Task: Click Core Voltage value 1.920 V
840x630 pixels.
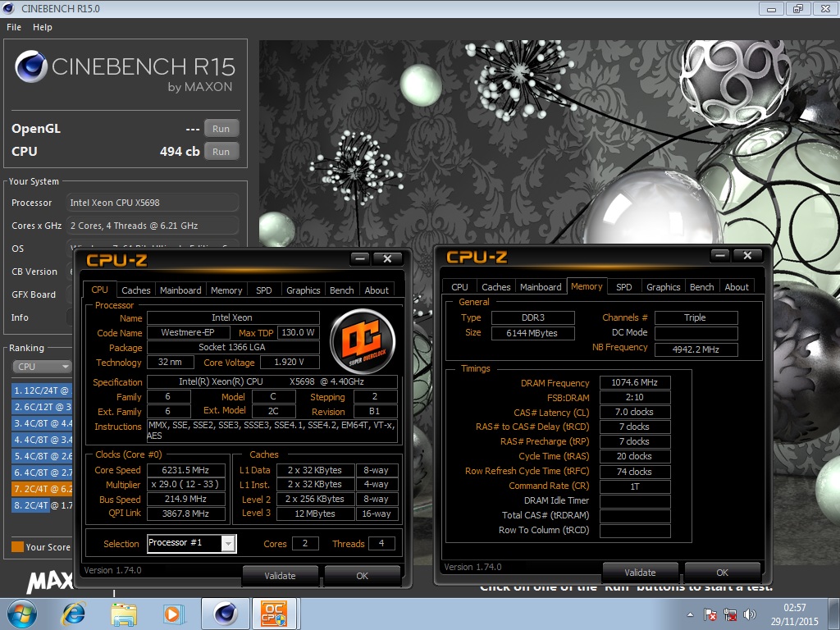Action: click(x=290, y=362)
